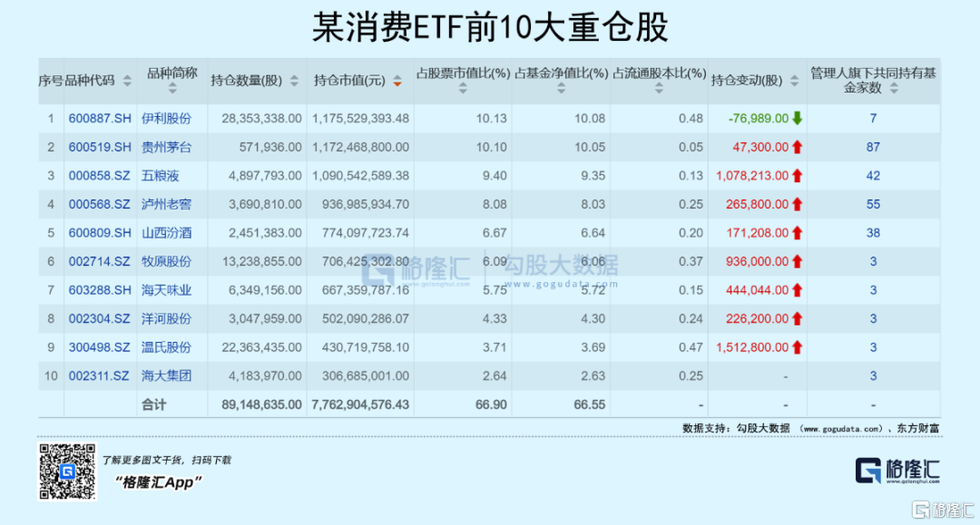Open stock code 002304.SZ

click(x=100, y=319)
